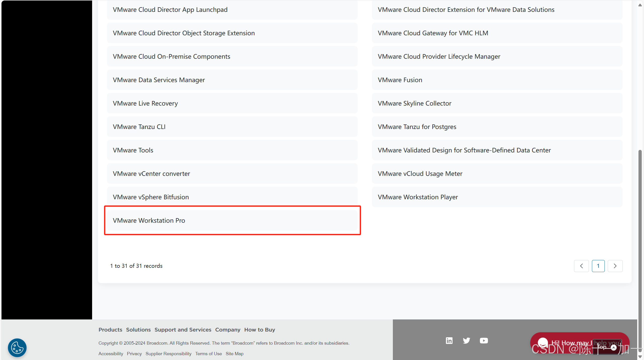Open cookie preferences icon

[x=17, y=348]
